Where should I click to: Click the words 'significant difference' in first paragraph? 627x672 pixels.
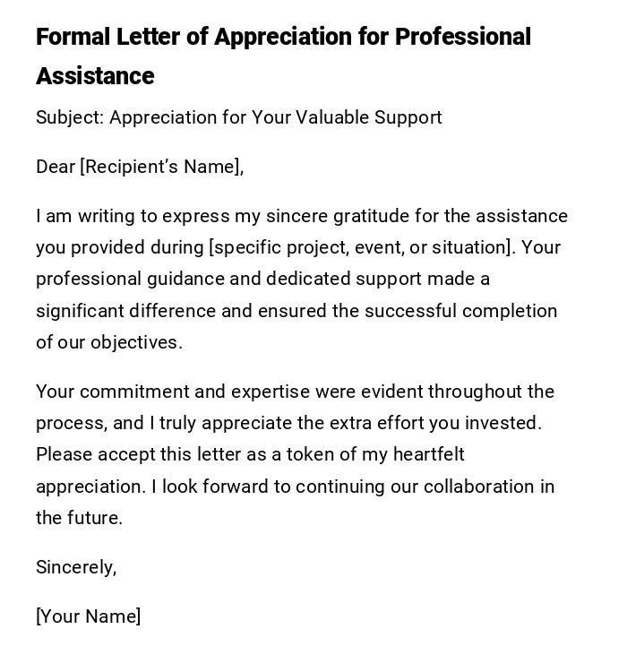pyautogui.click(x=126, y=311)
